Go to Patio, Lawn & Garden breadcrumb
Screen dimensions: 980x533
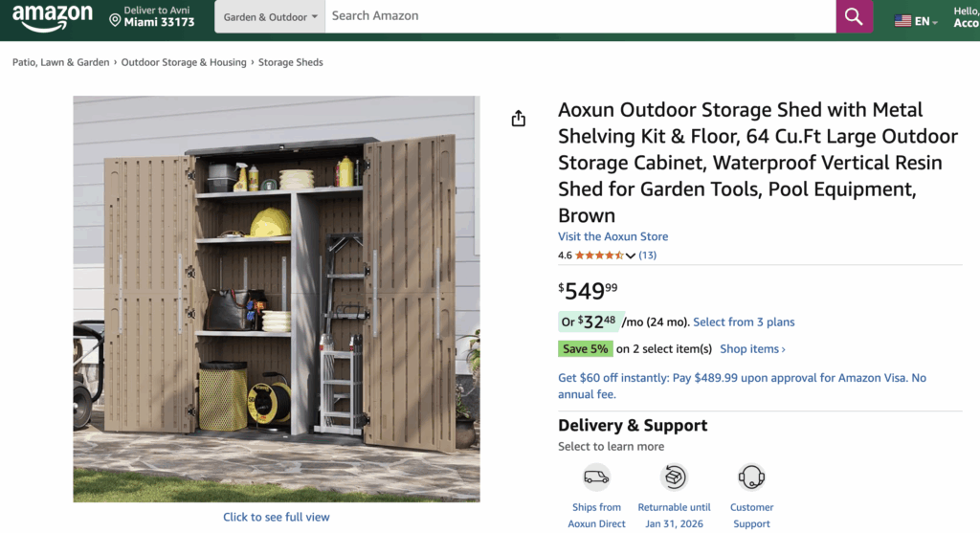[61, 62]
